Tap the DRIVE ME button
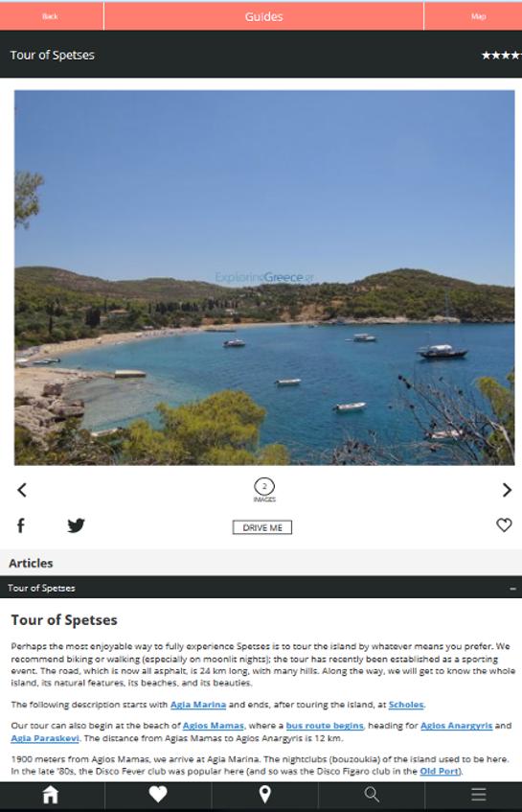 (x=262, y=527)
